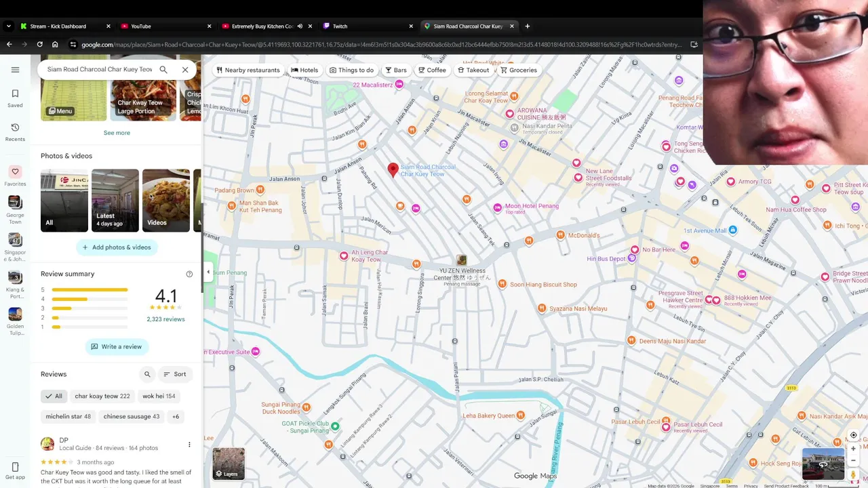
Task: Filter map by Hotels
Action: click(304, 70)
